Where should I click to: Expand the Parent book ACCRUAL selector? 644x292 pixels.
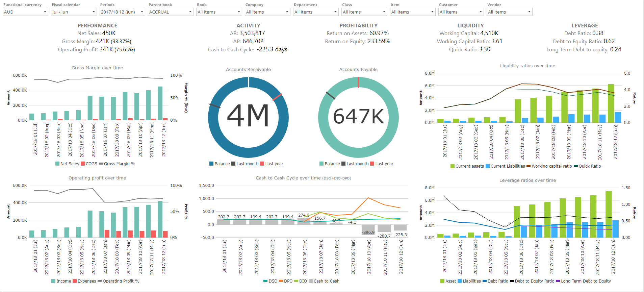pos(171,12)
